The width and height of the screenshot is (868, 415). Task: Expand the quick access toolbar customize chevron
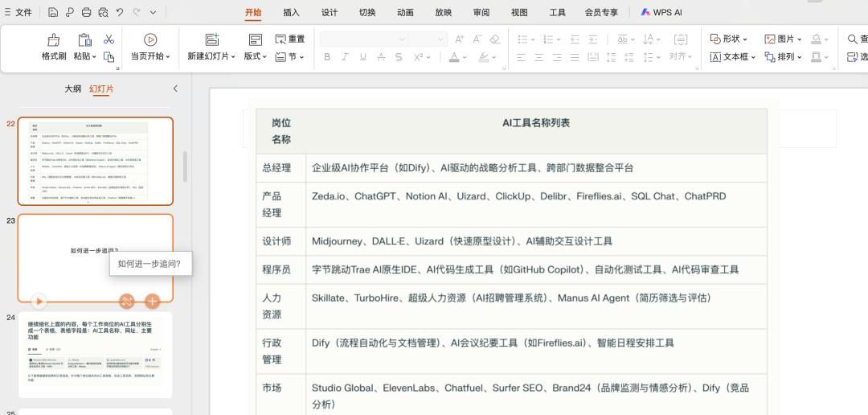pyautogui.click(x=153, y=12)
